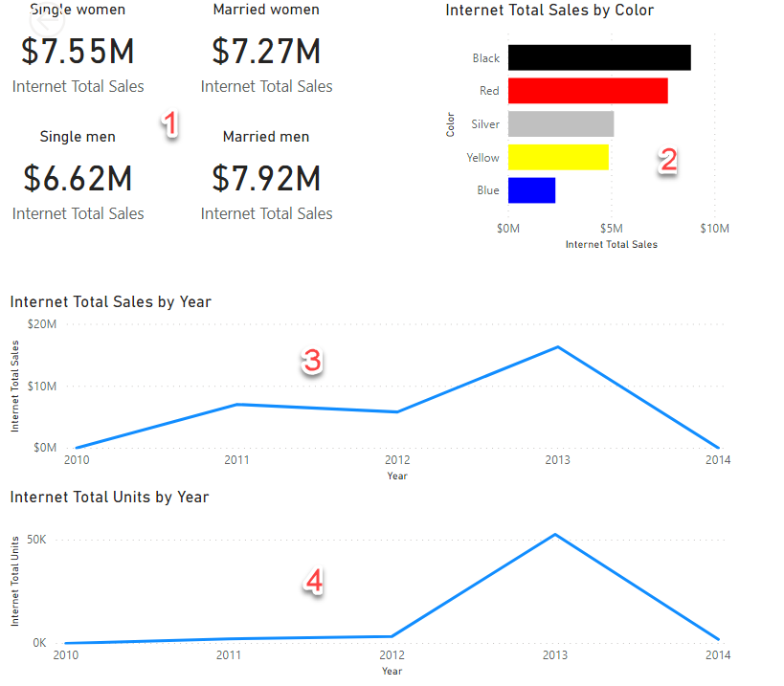Click the Married men $7.92M card value
The width and height of the screenshot is (784, 686).
click(266, 178)
